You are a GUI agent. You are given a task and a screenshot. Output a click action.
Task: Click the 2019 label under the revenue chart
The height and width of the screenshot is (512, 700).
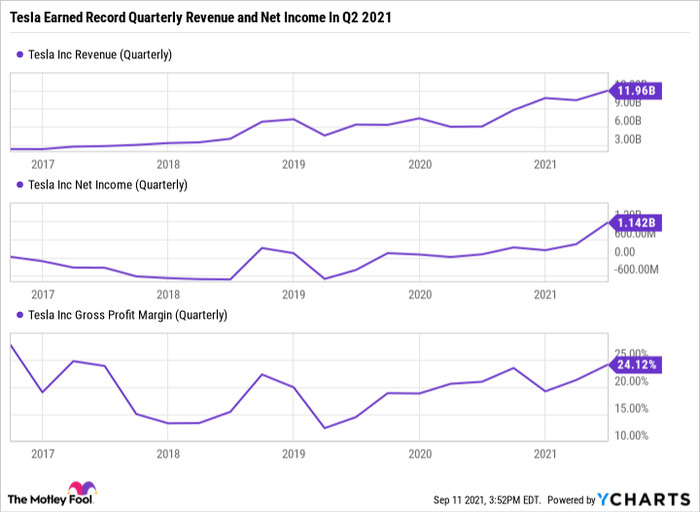coord(294,164)
